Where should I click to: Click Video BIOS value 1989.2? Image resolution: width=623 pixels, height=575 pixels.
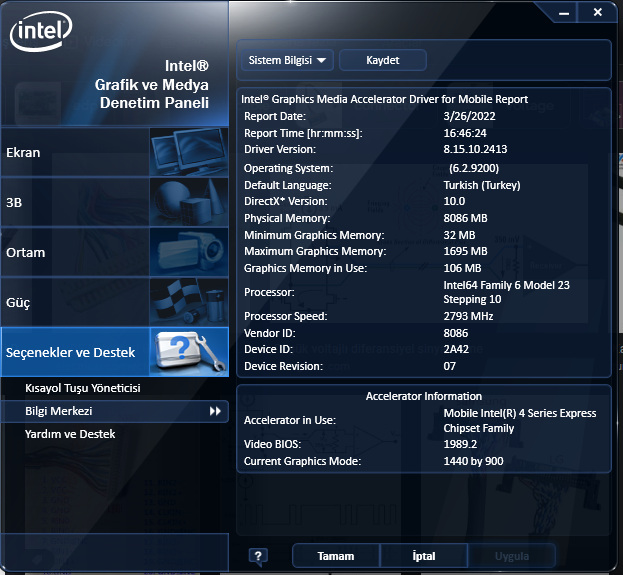460,444
